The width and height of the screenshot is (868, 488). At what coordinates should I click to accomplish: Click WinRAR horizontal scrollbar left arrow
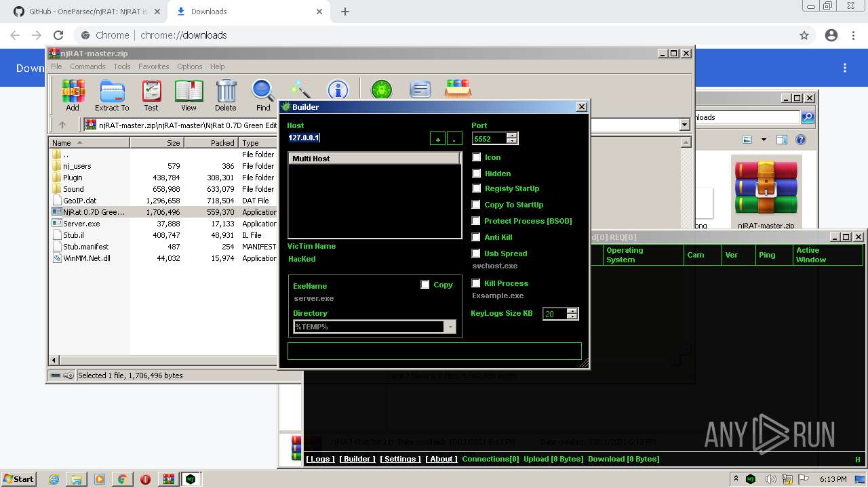[54, 360]
